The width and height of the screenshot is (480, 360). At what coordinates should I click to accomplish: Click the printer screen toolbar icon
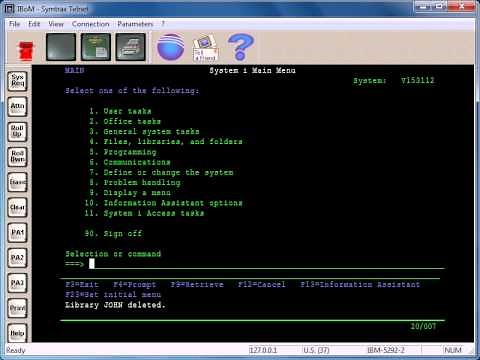(x=131, y=47)
